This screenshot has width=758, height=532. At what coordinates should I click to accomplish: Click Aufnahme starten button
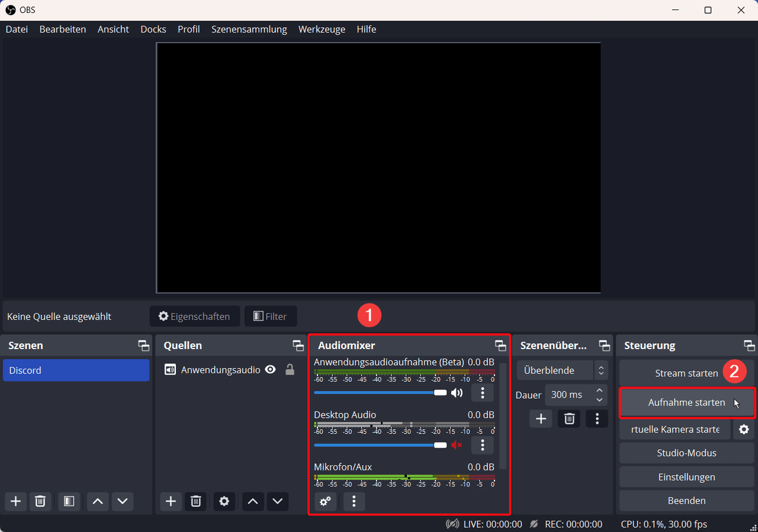point(687,402)
